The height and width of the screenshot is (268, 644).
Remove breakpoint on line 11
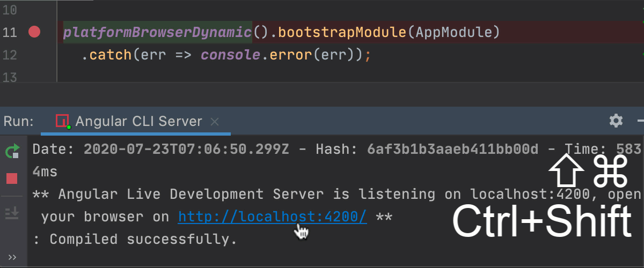tap(34, 33)
